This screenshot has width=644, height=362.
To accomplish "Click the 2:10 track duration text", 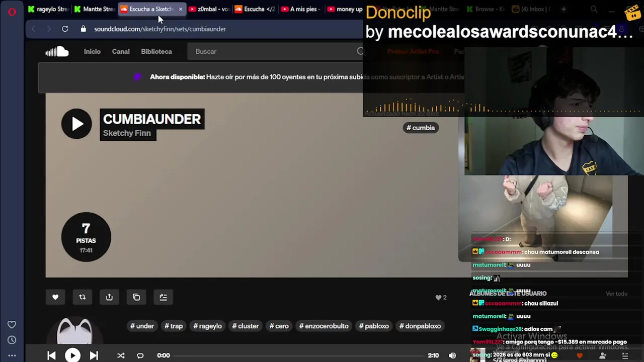I will pos(433,355).
